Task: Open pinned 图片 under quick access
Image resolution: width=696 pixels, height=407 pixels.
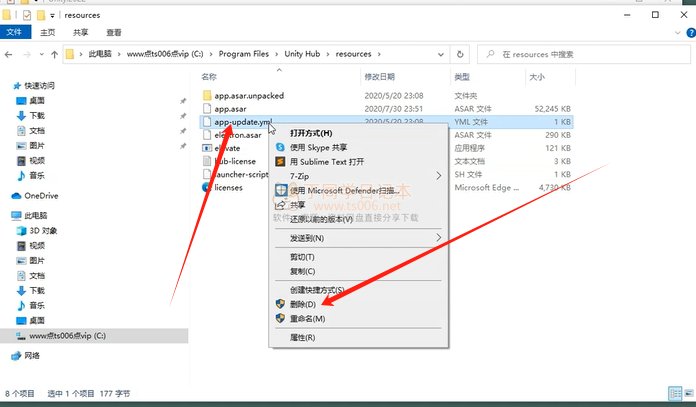Action: 37,146
